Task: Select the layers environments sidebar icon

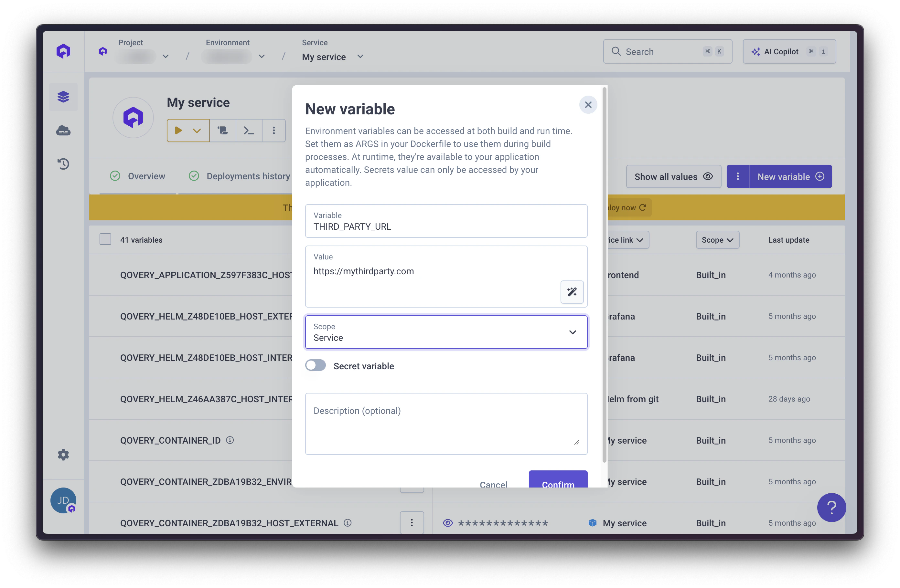Action: 63,97
